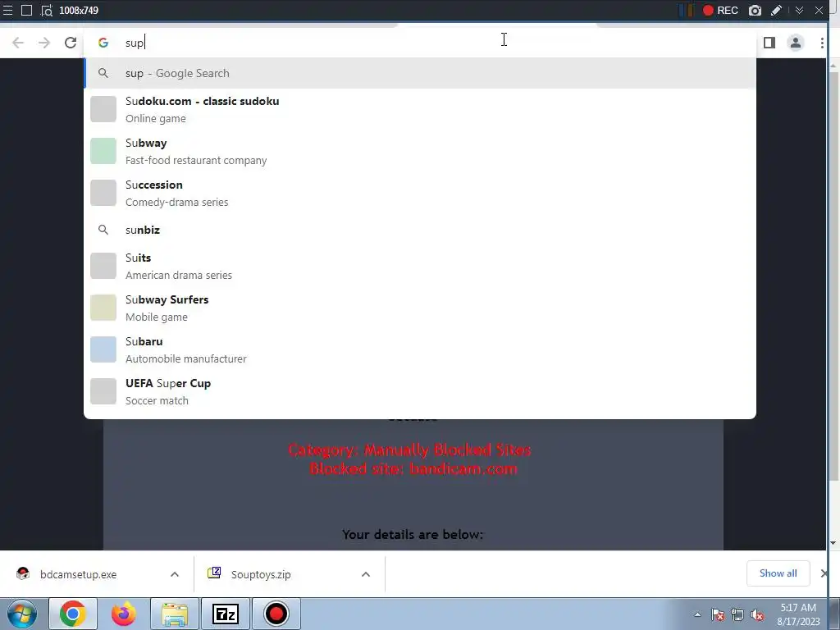Open Bandicam hamburger menu icon
The image size is (840, 630).
(x=7, y=10)
